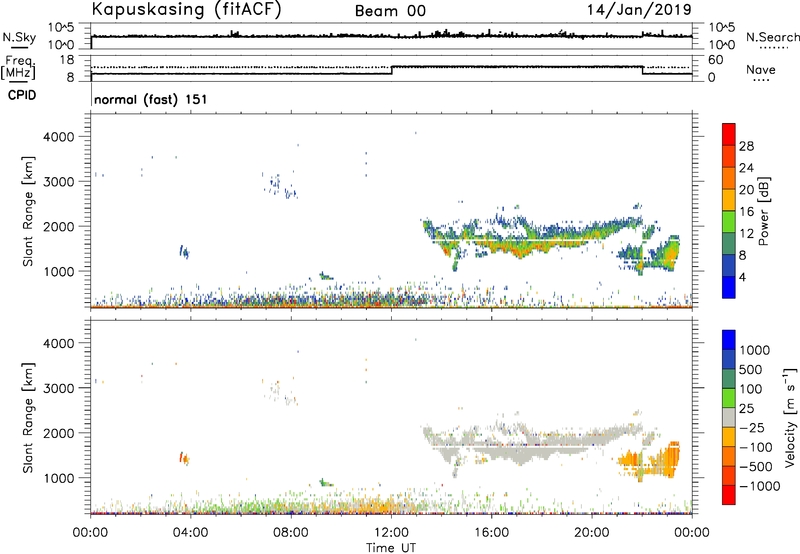Click the frequency step-up line at 12:00
The width and height of the screenshot is (800, 554).
coord(392,70)
